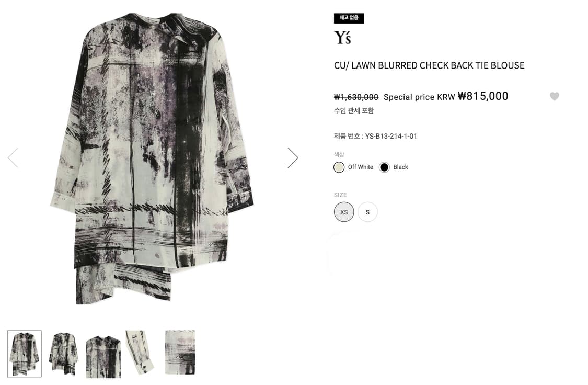Click the 재고 없음 out-of-stock badge
Screen dimensions: 588x385
pos(349,18)
